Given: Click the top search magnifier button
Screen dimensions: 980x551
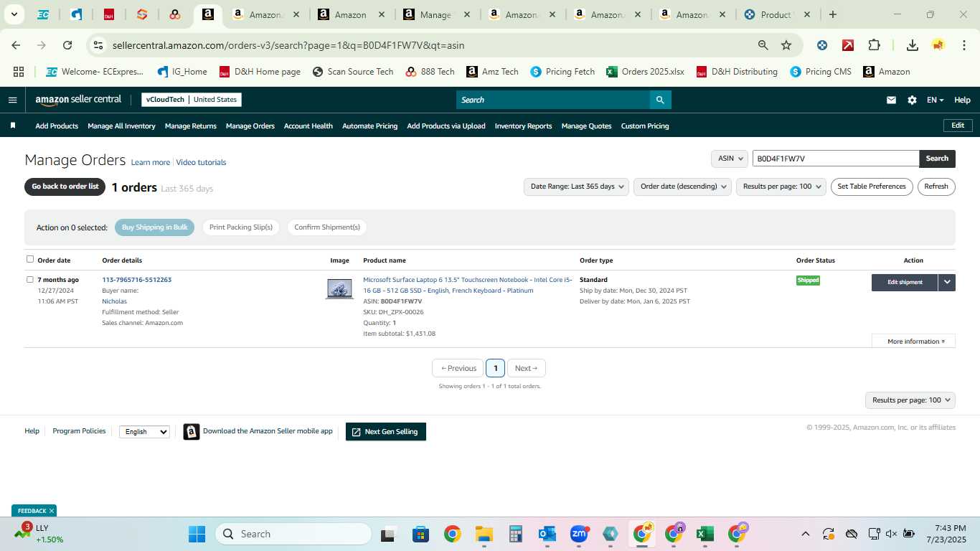Looking at the screenshot, I should pos(660,100).
